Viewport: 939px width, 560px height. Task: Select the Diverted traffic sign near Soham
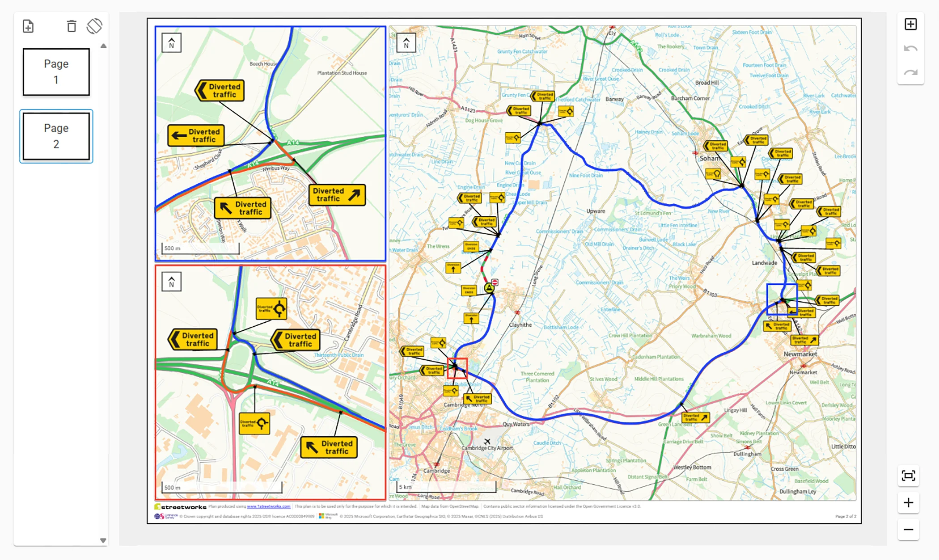[x=715, y=145]
